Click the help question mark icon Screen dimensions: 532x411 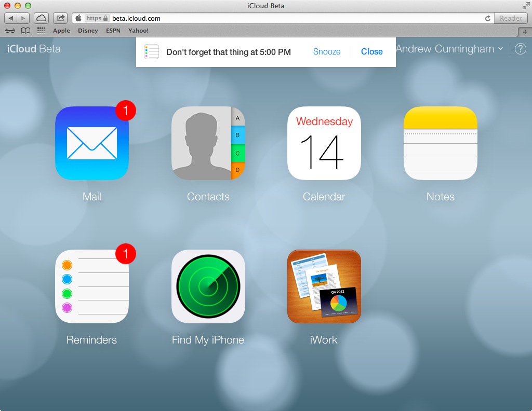pos(521,49)
